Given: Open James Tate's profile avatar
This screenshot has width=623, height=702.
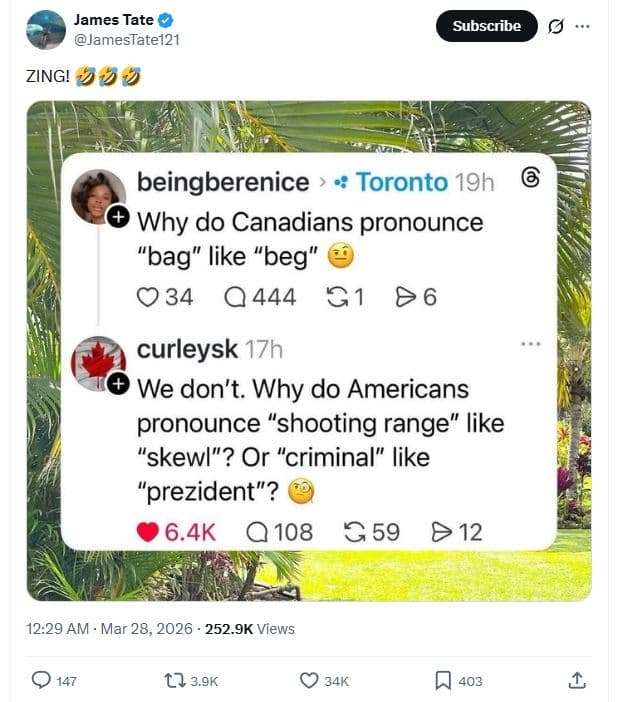Looking at the screenshot, I should (x=46, y=30).
